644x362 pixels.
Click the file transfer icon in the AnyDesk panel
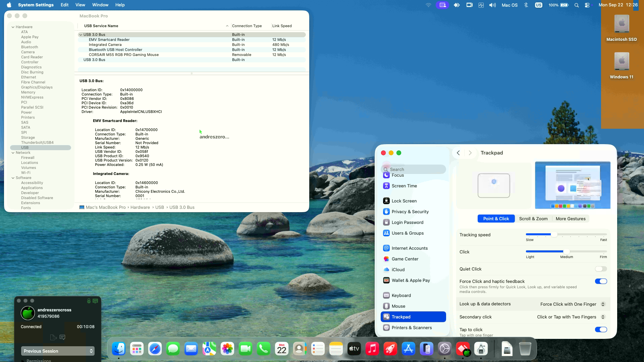pyautogui.click(x=53, y=337)
